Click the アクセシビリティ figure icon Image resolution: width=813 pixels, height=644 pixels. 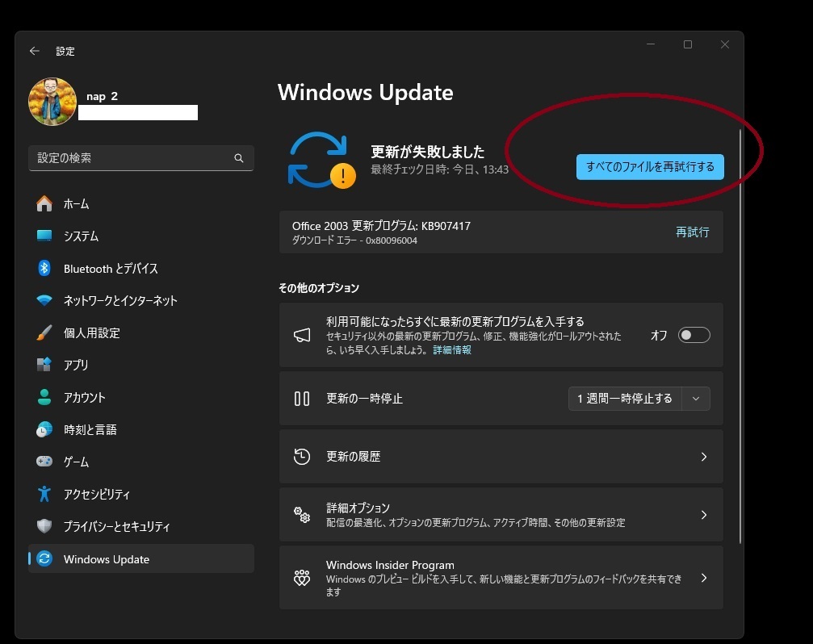point(44,494)
